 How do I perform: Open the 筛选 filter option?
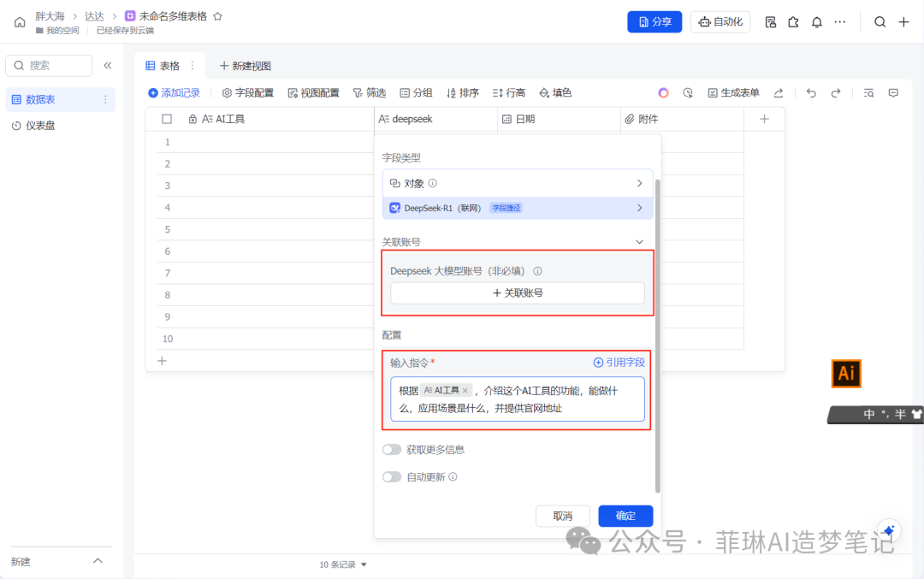pos(370,93)
